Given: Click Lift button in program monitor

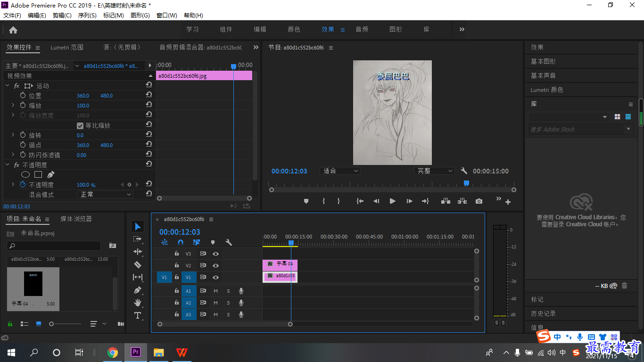Looking at the screenshot, I should 446,201.
